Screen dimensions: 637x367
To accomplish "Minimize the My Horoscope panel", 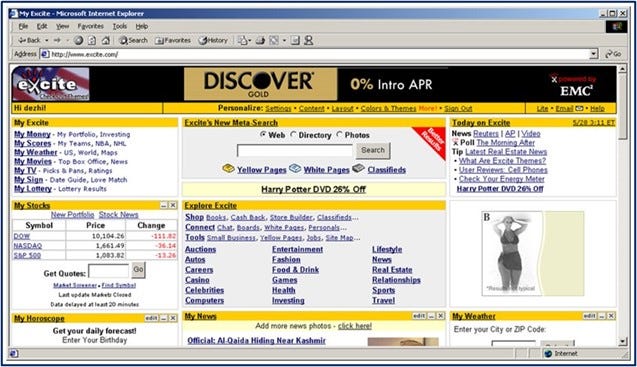I will coord(163,318).
